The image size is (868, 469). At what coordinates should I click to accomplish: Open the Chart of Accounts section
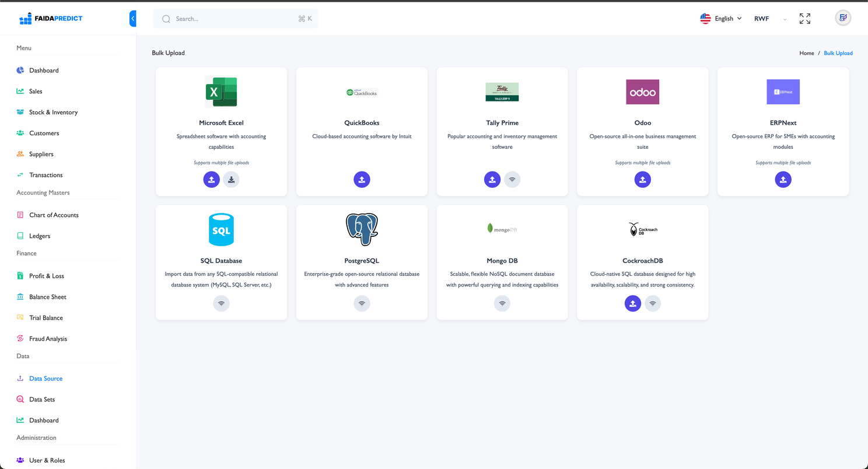pyautogui.click(x=54, y=215)
